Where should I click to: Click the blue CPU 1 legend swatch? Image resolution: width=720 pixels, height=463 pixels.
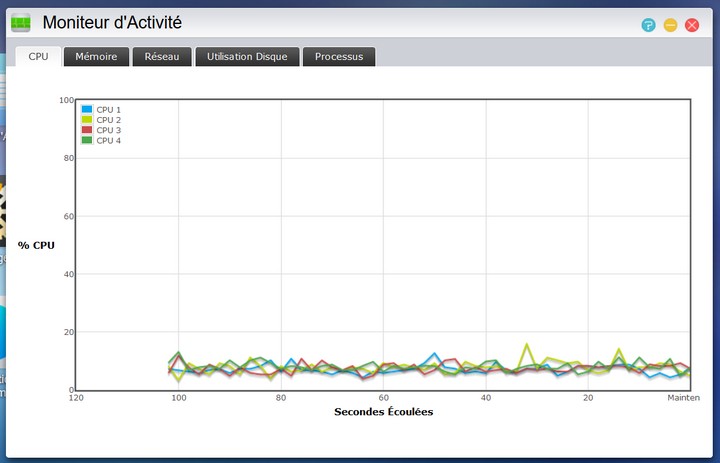[x=87, y=109]
